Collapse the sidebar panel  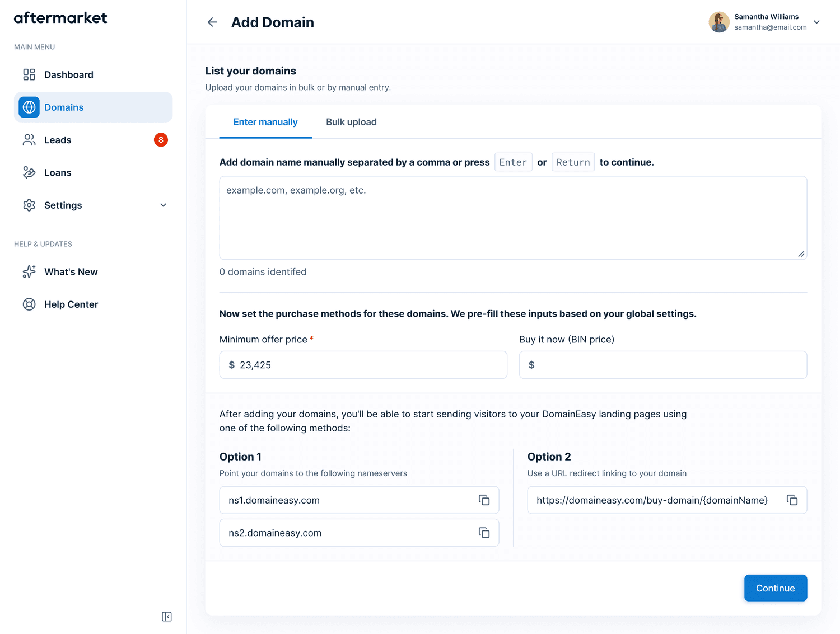point(167,617)
